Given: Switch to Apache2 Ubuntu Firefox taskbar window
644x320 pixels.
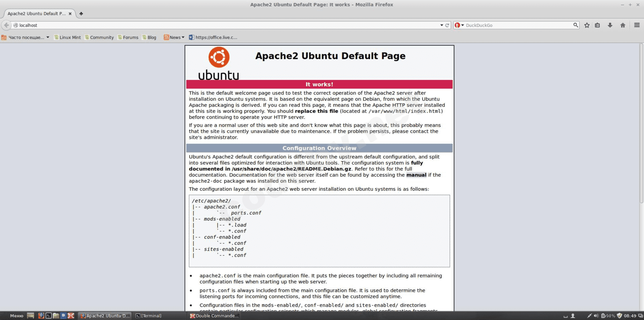Looking at the screenshot, I should click(105, 316).
